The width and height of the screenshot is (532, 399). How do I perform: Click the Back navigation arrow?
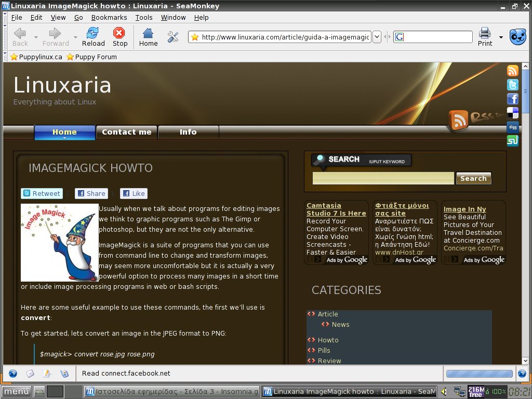pos(20,37)
